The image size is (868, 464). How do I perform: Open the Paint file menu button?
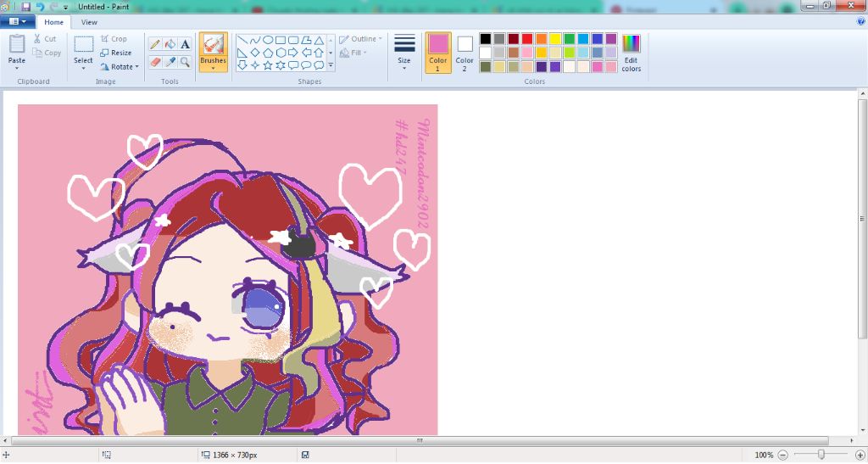(x=18, y=21)
